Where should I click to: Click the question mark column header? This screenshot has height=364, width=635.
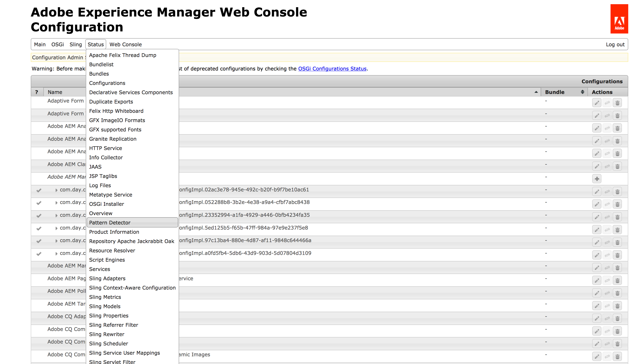pos(37,92)
